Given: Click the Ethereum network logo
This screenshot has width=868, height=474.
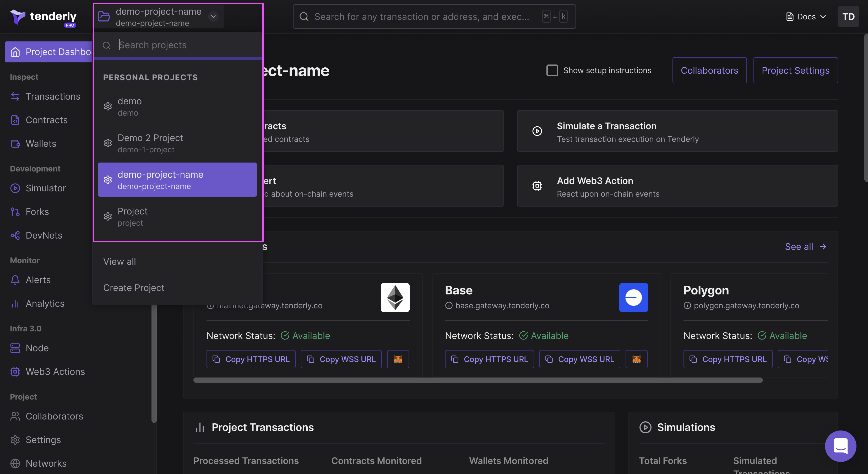Looking at the screenshot, I should pyautogui.click(x=395, y=297).
